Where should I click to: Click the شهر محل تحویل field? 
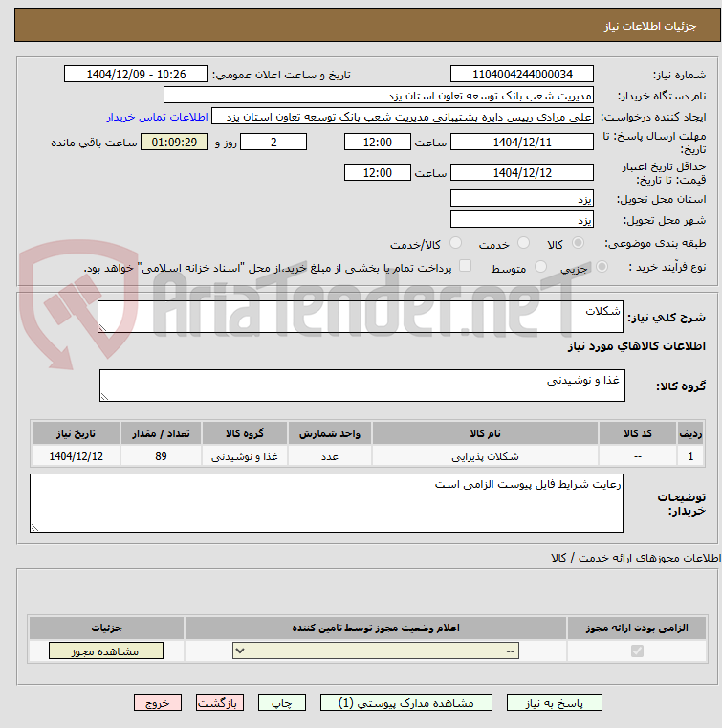522,219
